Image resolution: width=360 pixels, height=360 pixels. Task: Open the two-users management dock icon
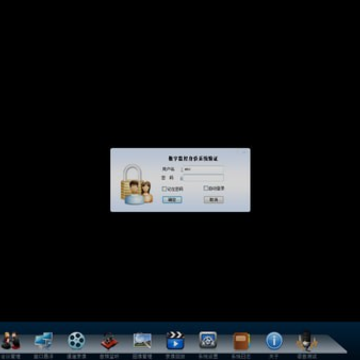(11, 341)
